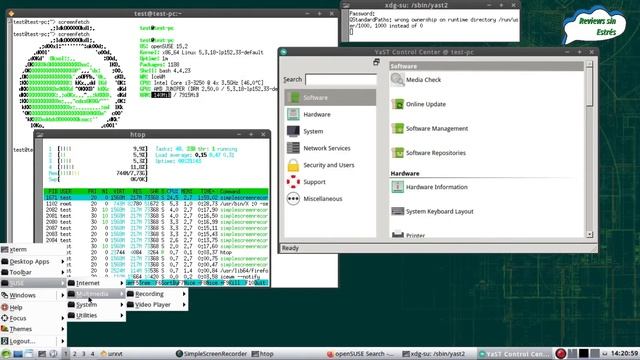
Task: Expand the Internet submenu
Action: coord(96,283)
